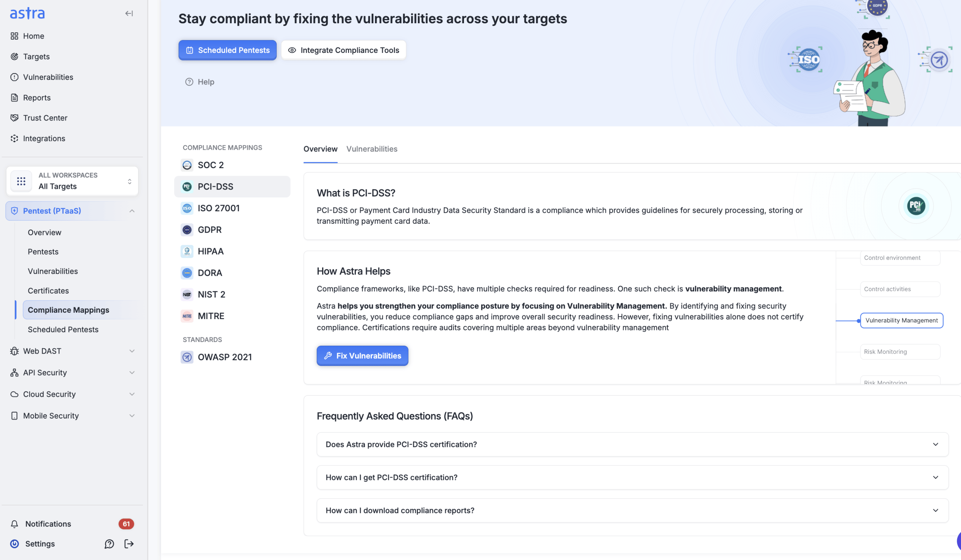Click the Vulnerabilities alert icon in top nav
The width and height of the screenshot is (961, 560).
pyautogui.click(x=15, y=77)
